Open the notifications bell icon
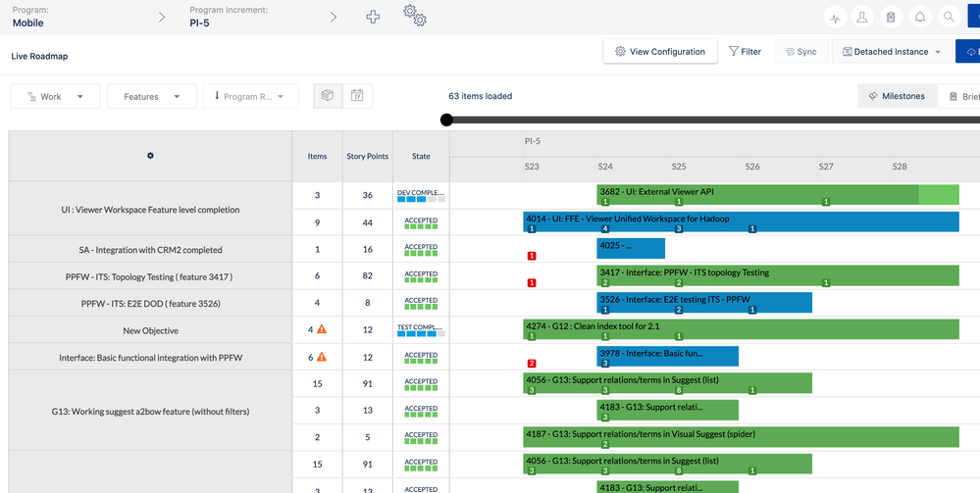Viewport: 980px width, 493px height. coord(920,17)
